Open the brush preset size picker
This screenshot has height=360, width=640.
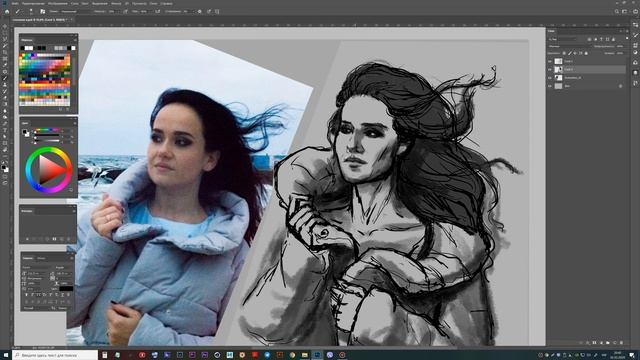point(31,12)
